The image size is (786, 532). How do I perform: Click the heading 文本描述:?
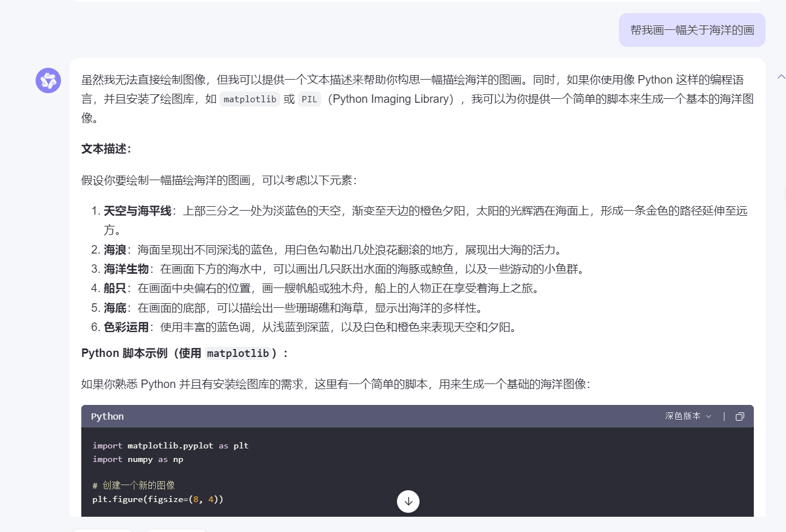107,149
